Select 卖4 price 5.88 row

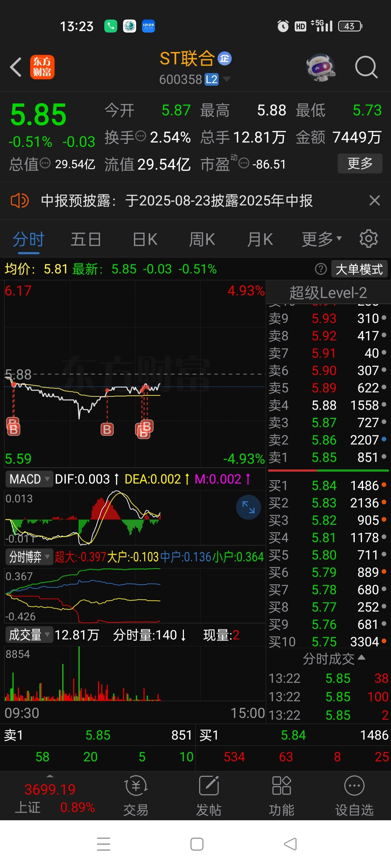(x=328, y=405)
